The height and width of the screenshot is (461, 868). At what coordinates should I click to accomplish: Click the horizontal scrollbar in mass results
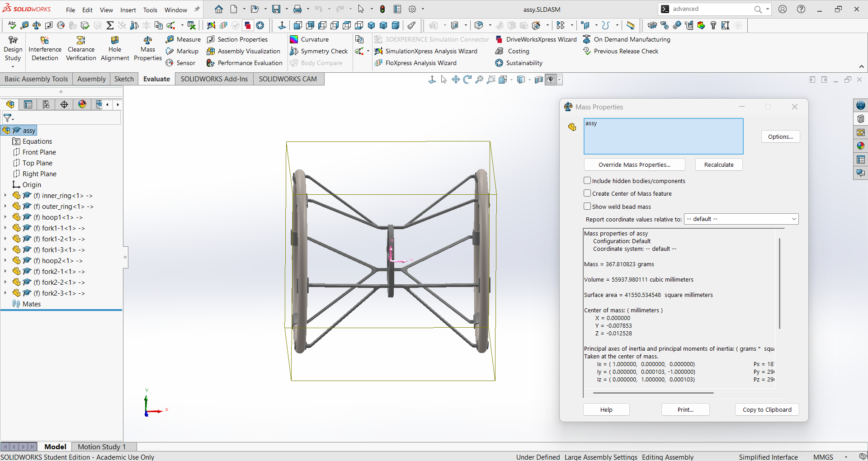(653, 393)
